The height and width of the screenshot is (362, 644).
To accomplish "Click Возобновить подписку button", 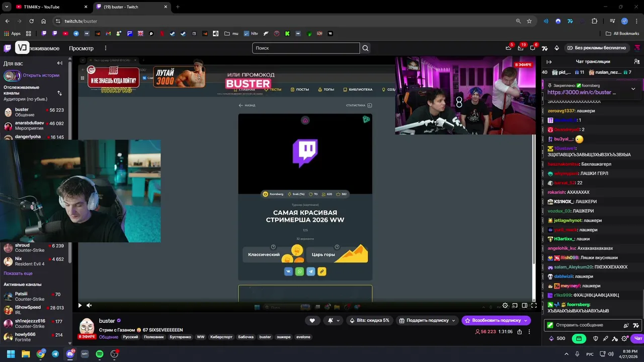I will click(496, 320).
